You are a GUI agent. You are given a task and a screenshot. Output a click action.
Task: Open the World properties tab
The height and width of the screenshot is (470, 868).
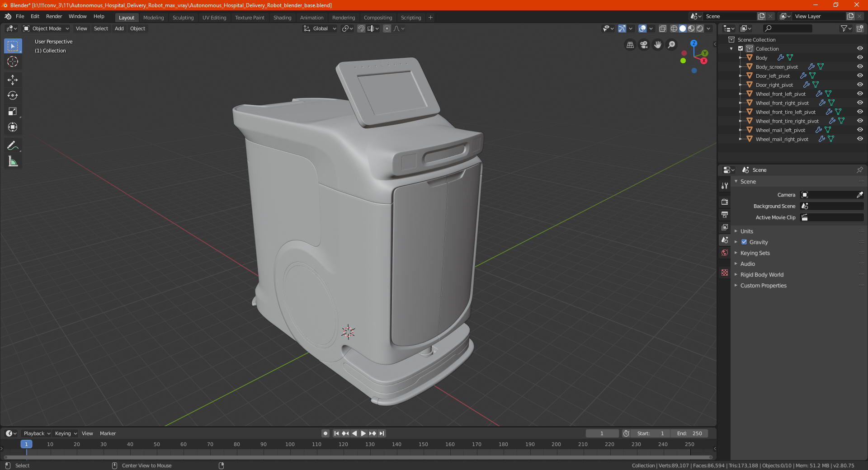[725, 253]
